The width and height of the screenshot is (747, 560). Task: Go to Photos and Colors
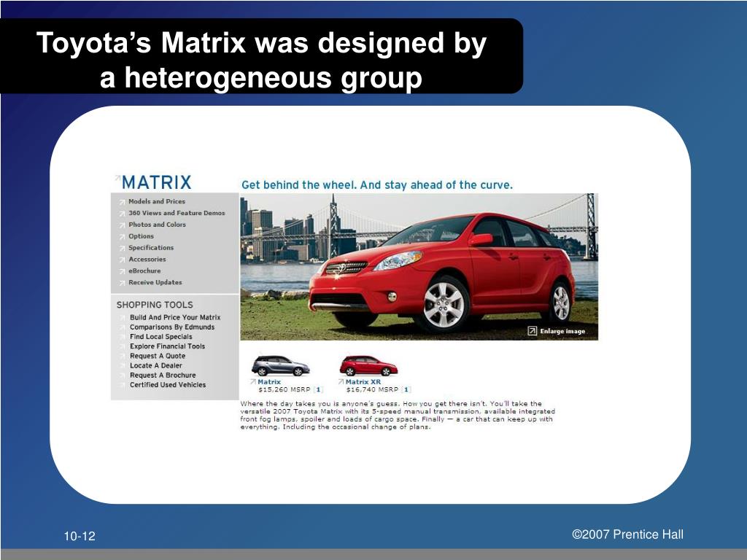click(x=158, y=225)
